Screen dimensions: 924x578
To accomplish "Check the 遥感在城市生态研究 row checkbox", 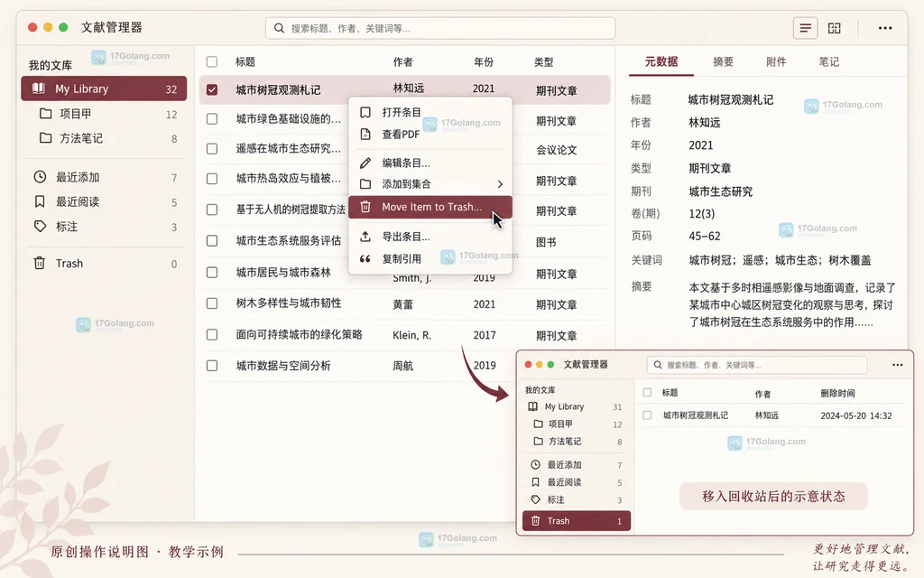I will 212,149.
